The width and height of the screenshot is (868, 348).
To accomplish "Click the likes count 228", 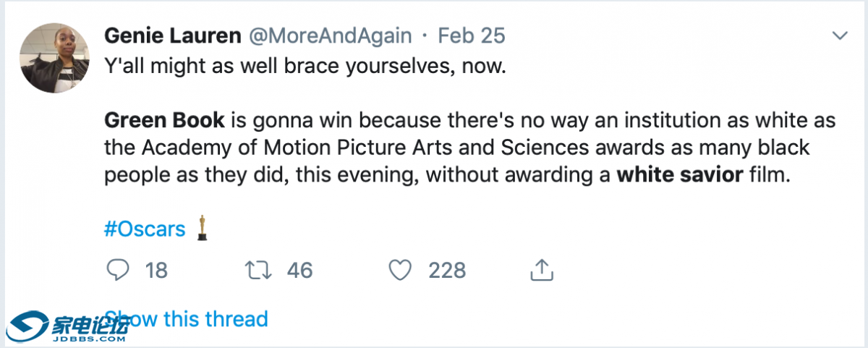I will point(447,271).
